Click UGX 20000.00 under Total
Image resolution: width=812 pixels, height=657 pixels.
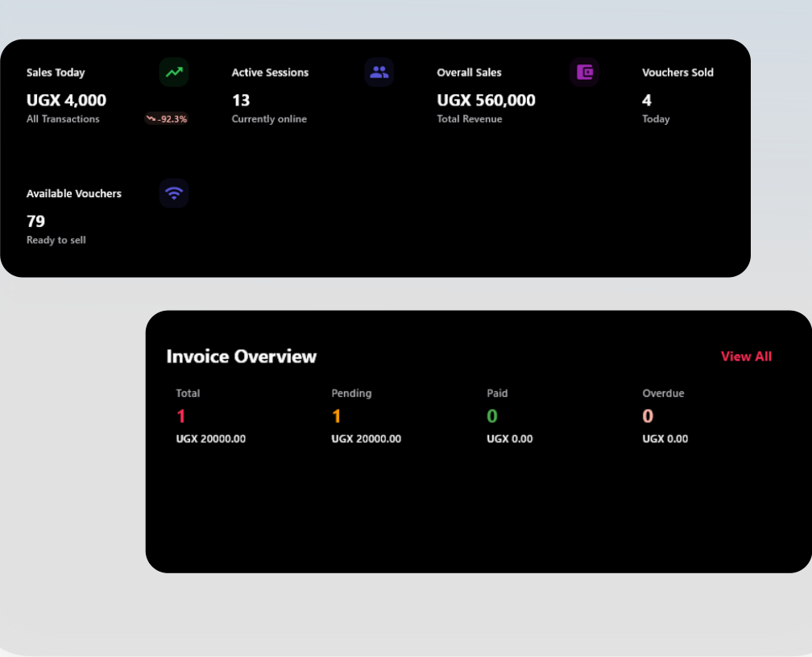[211, 439]
